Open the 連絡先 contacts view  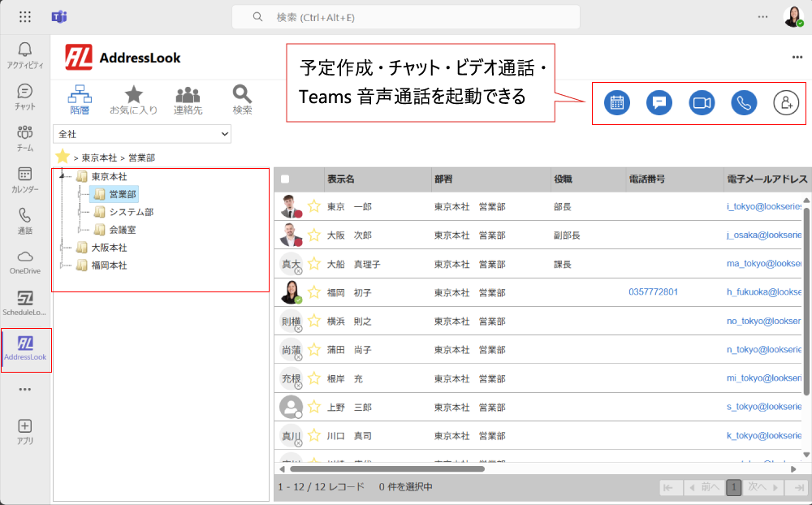tap(188, 99)
